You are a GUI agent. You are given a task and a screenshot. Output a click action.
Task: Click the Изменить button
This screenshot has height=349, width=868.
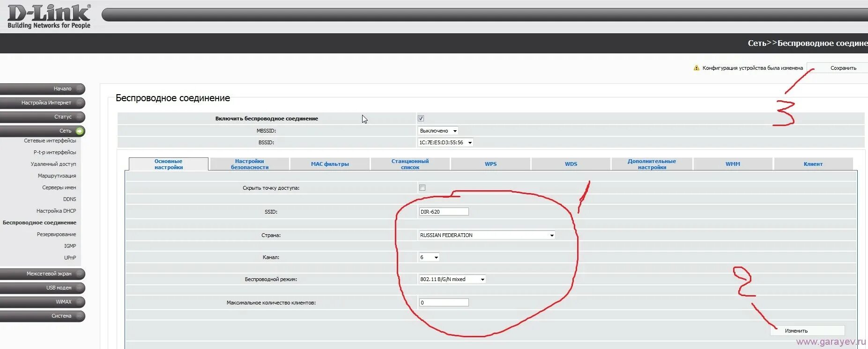coord(807,331)
